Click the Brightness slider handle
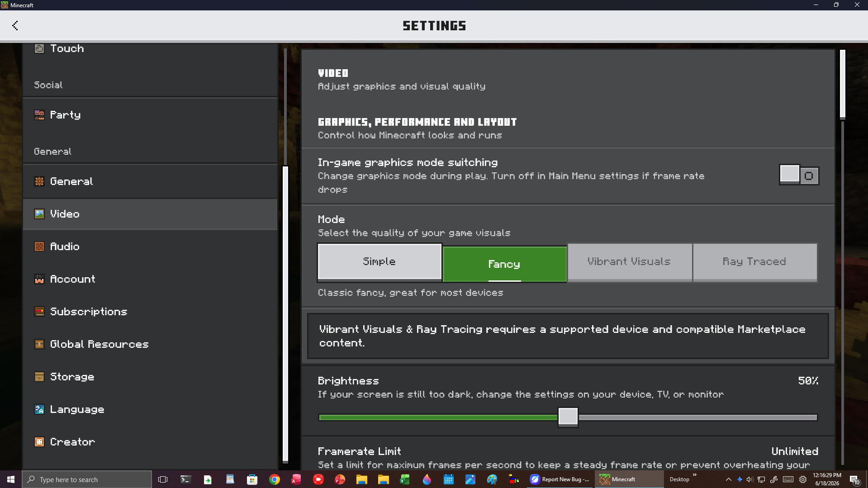Image resolution: width=868 pixels, height=488 pixels. coord(568,417)
